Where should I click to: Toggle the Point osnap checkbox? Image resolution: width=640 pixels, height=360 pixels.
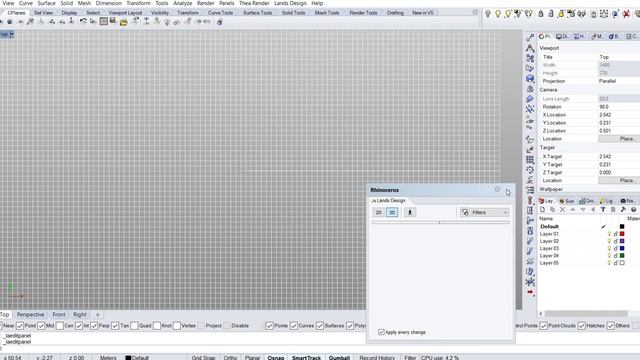pyautogui.click(x=20, y=326)
